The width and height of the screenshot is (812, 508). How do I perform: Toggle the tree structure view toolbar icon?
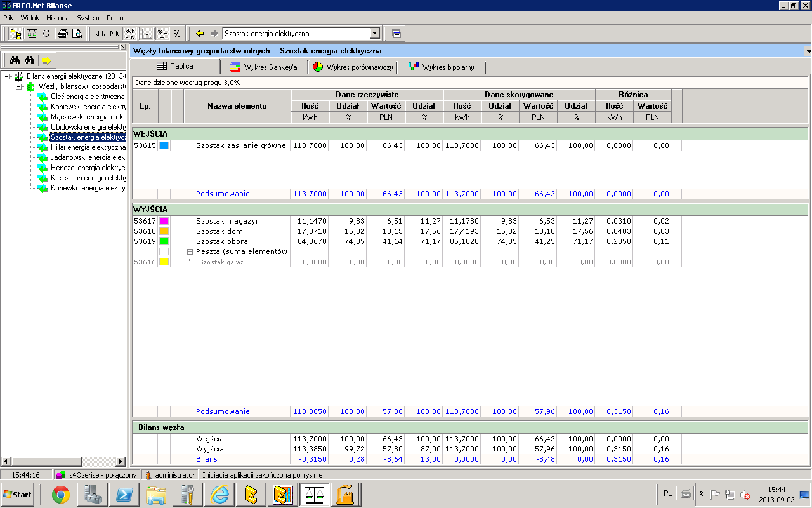click(x=15, y=34)
